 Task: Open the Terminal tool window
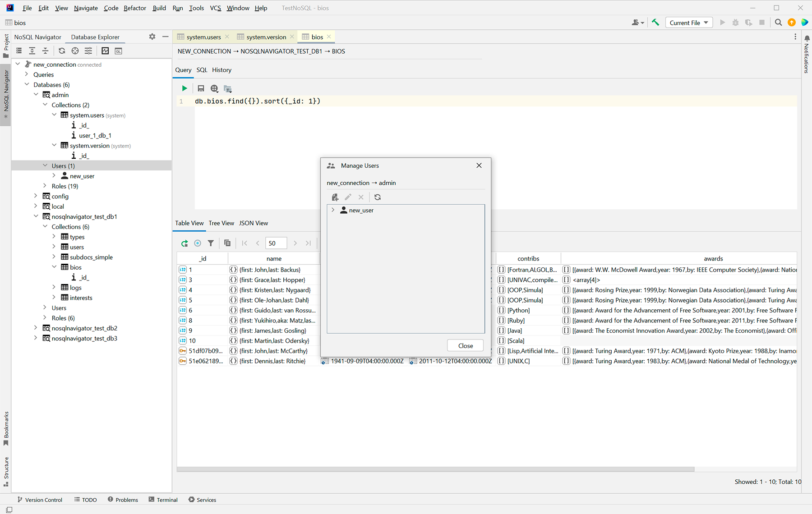coord(163,500)
